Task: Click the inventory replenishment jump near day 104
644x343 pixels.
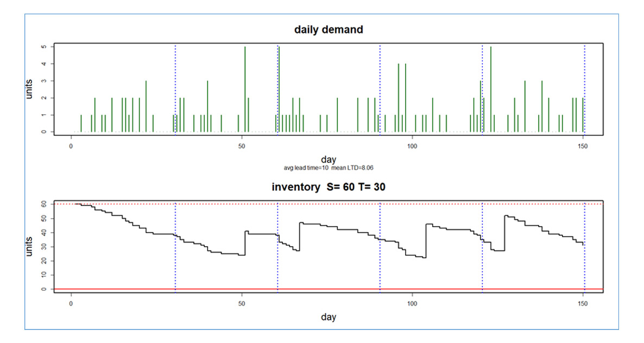Action: pyautogui.click(x=426, y=239)
